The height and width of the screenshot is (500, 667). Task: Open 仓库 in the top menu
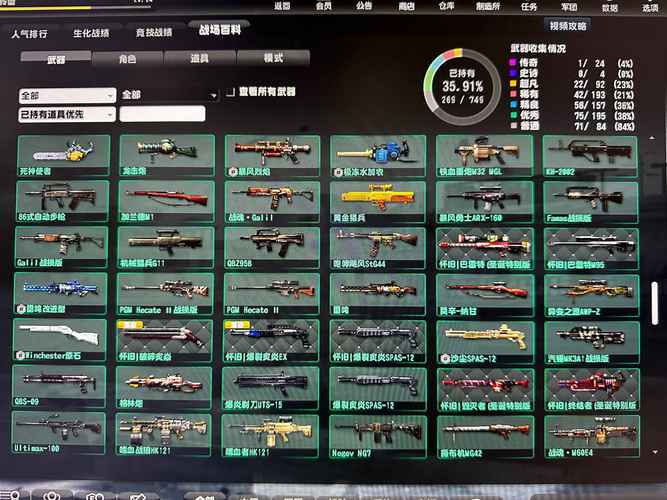(446, 6)
